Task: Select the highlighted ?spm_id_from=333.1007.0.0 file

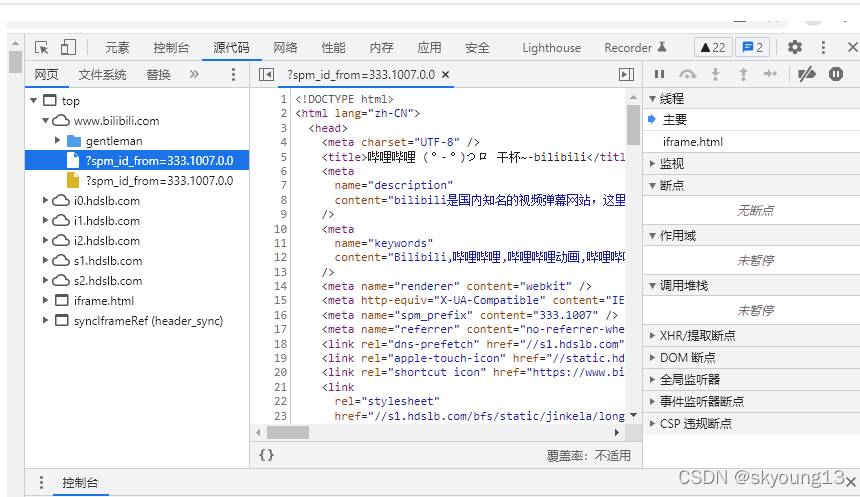Action: pos(137,161)
